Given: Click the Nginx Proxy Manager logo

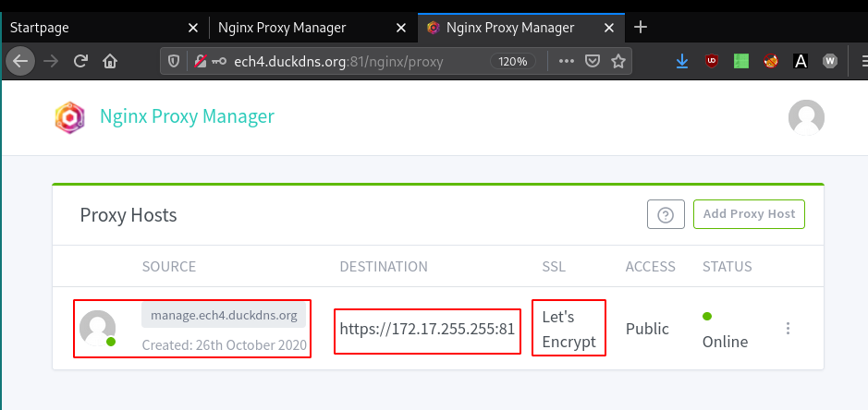Looking at the screenshot, I should 69,117.
